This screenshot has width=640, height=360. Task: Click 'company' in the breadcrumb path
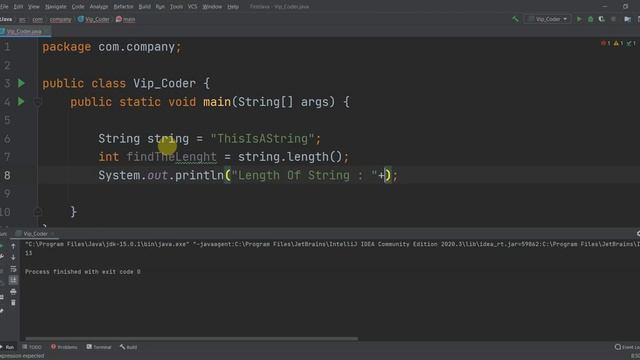tap(60, 19)
